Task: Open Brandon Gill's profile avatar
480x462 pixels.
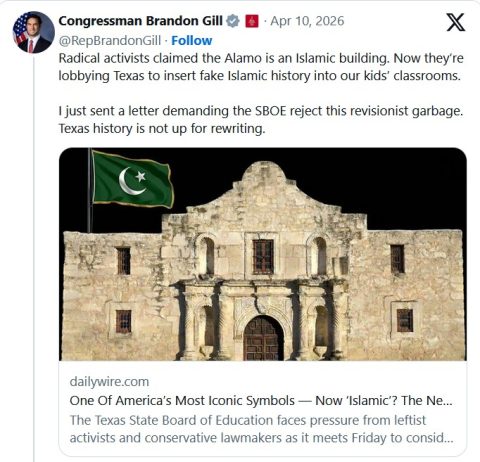Action: click(x=33, y=32)
